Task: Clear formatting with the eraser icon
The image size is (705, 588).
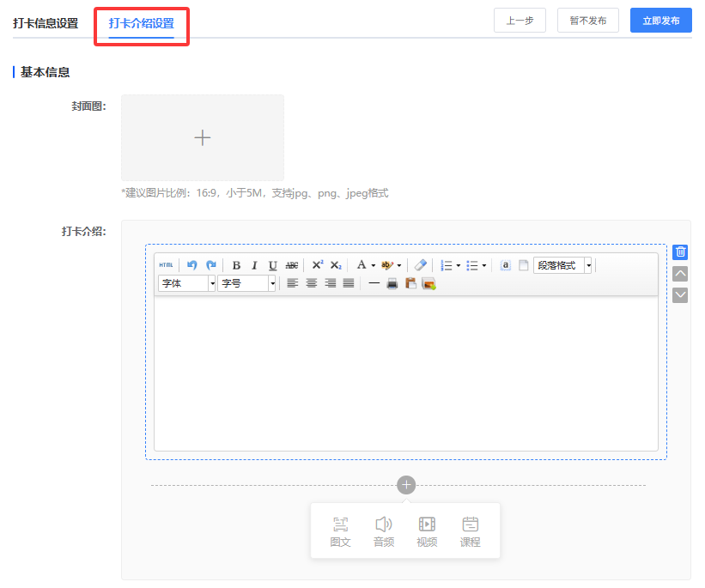Action: [x=420, y=265]
